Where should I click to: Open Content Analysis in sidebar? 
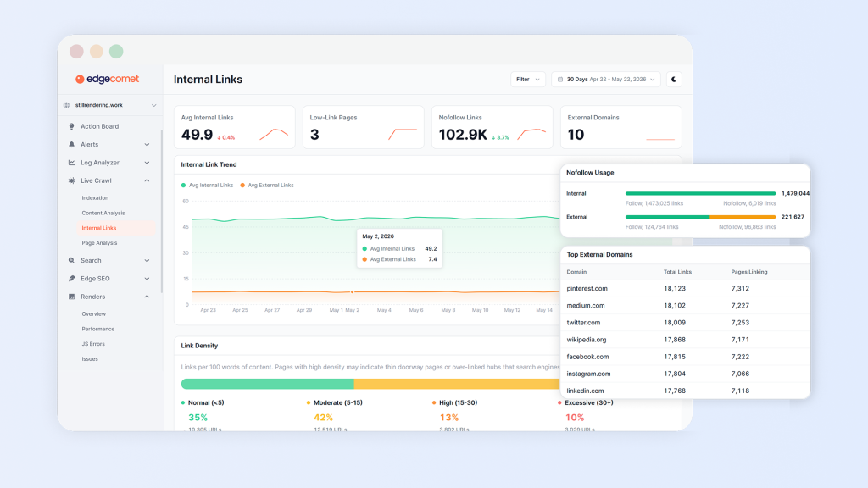coord(103,213)
